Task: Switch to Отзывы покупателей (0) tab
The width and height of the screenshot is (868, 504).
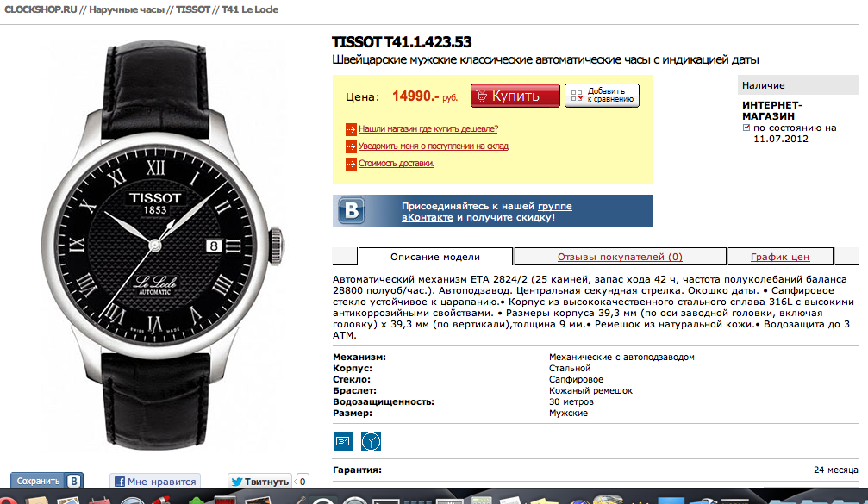Action: point(620,257)
